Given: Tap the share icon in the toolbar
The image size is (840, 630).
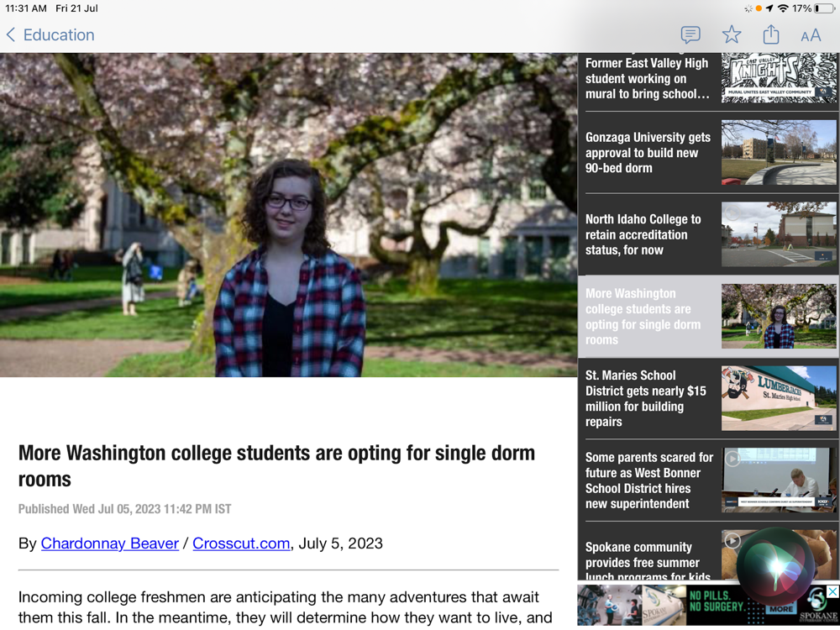Looking at the screenshot, I should (x=771, y=34).
